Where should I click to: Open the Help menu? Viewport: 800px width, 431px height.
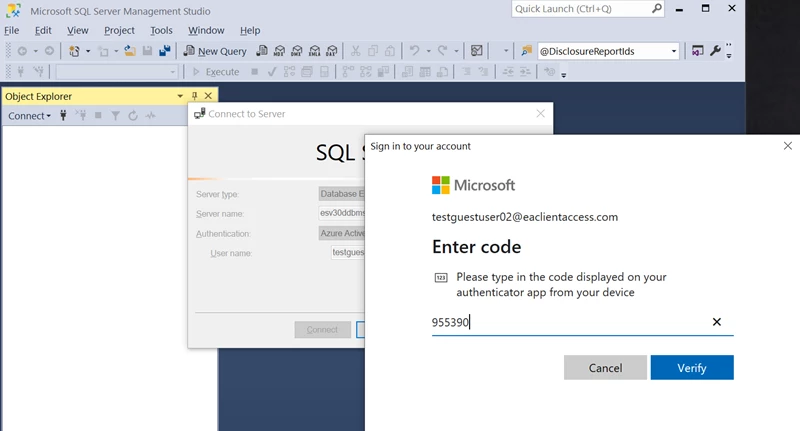250,31
